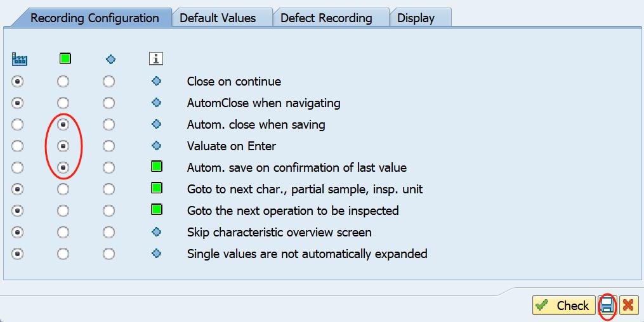Click the blue diamond column header icon
This screenshot has width=644, height=322.
110,60
